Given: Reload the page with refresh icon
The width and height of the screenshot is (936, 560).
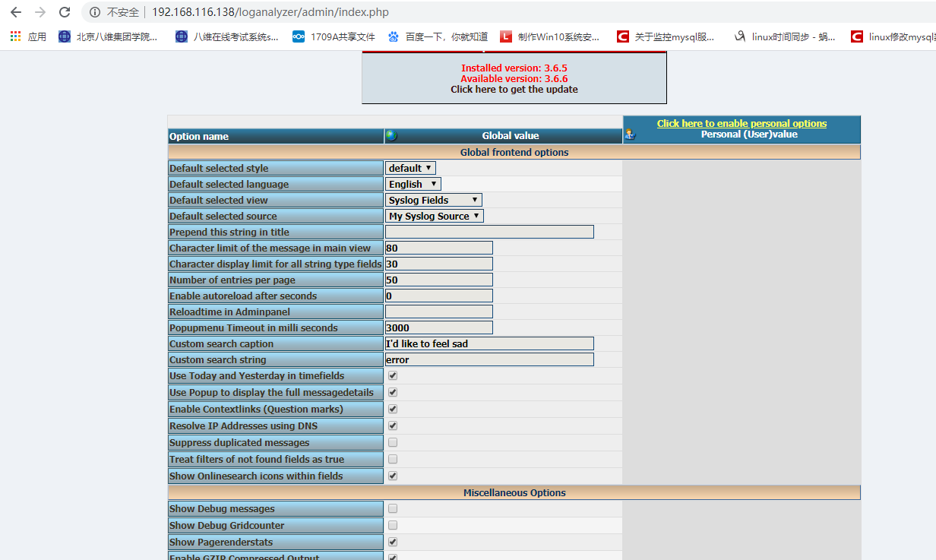Looking at the screenshot, I should tap(65, 12).
